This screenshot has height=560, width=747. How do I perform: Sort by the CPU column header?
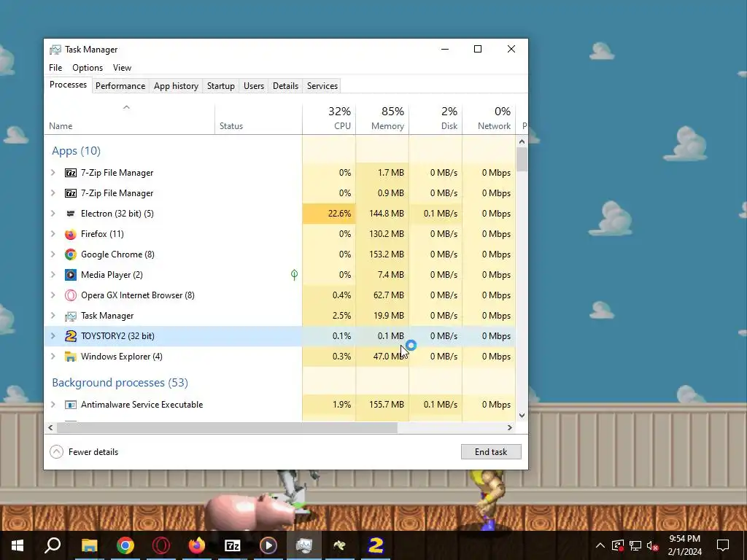click(329, 118)
